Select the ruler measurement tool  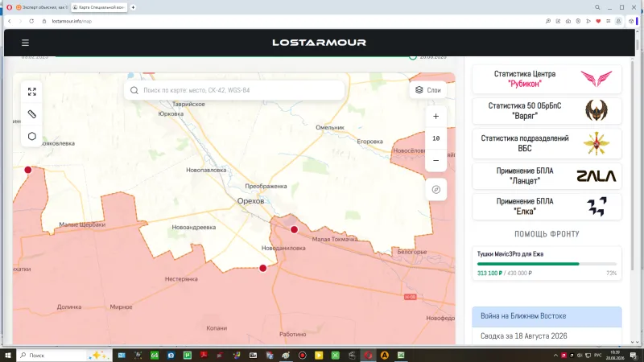[32, 114]
